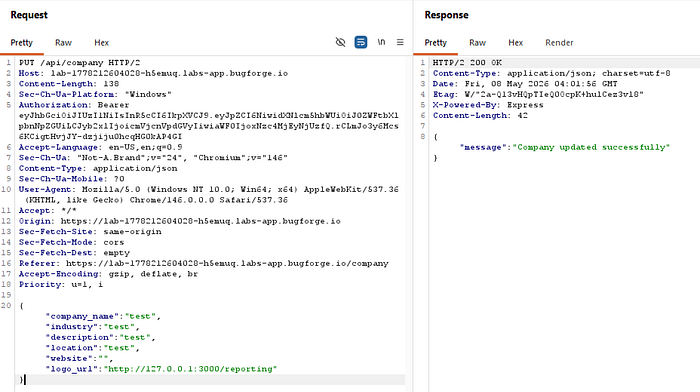Switch to the Response Render tab
The width and height of the screenshot is (700, 392).
tap(559, 43)
